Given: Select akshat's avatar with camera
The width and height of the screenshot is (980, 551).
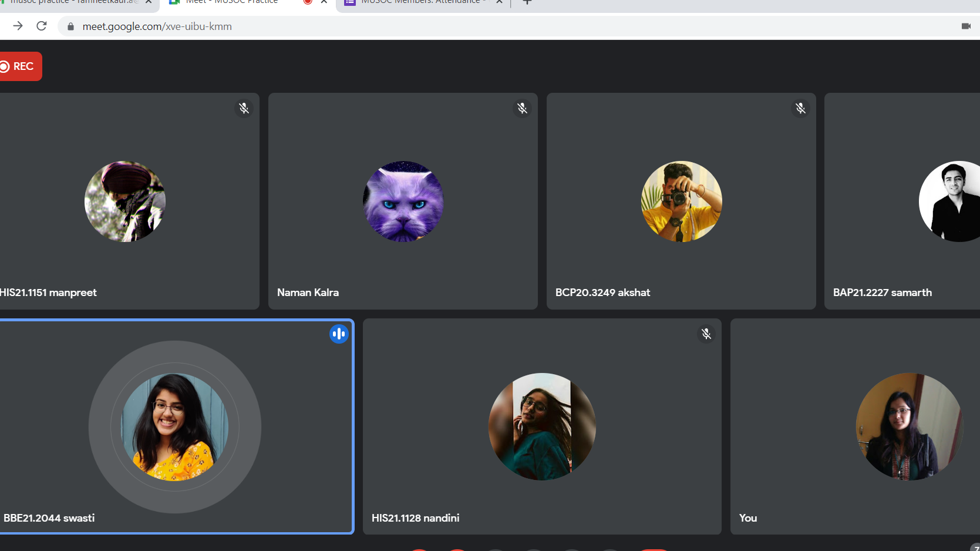Looking at the screenshot, I should coord(681,201).
